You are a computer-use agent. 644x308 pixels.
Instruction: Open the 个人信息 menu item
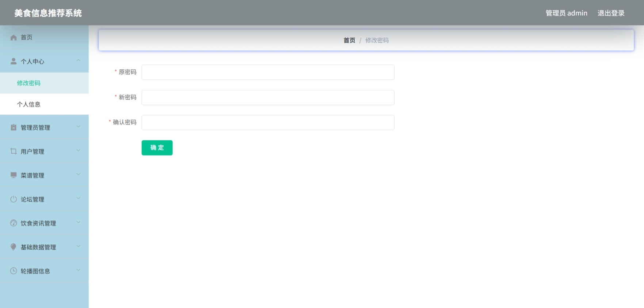(44, 104)
